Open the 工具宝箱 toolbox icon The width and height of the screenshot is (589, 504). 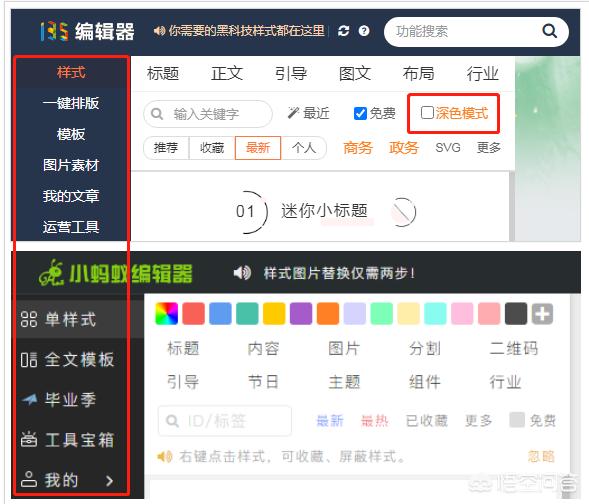pos(29,439)
